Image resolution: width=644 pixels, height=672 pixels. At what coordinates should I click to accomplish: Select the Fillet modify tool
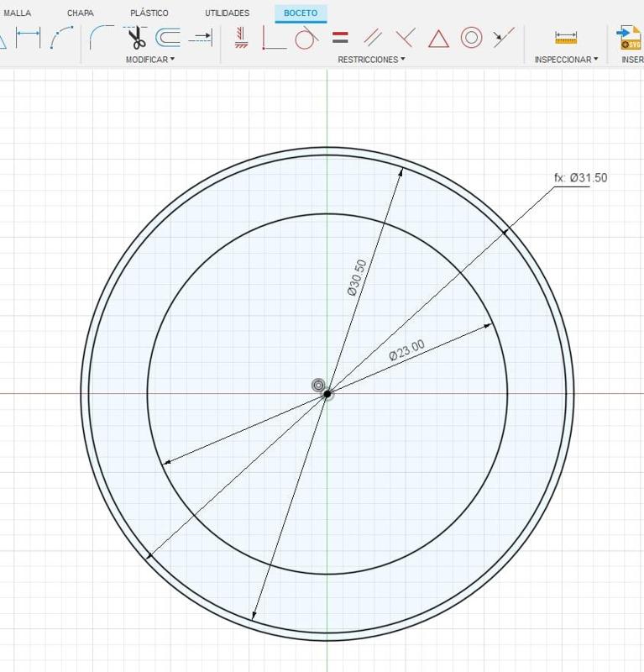[x=101, y=38]
